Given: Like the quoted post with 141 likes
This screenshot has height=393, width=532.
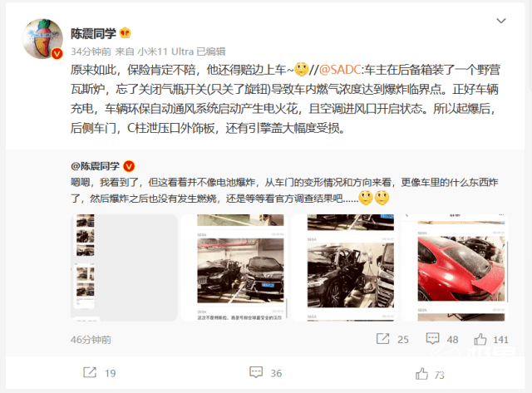Looking at the screenshot, I should tap(480, 339).
